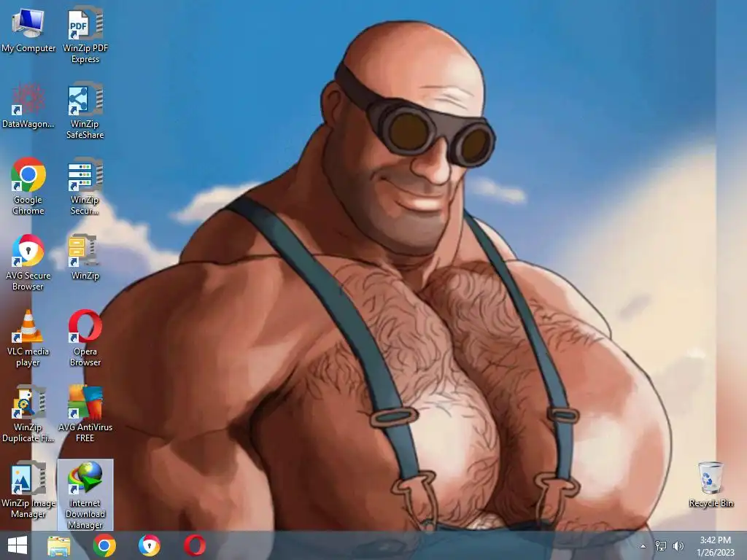Select the VLC media player cone icon
This screenshot has height=560, width=747.
tap(28, 326)
